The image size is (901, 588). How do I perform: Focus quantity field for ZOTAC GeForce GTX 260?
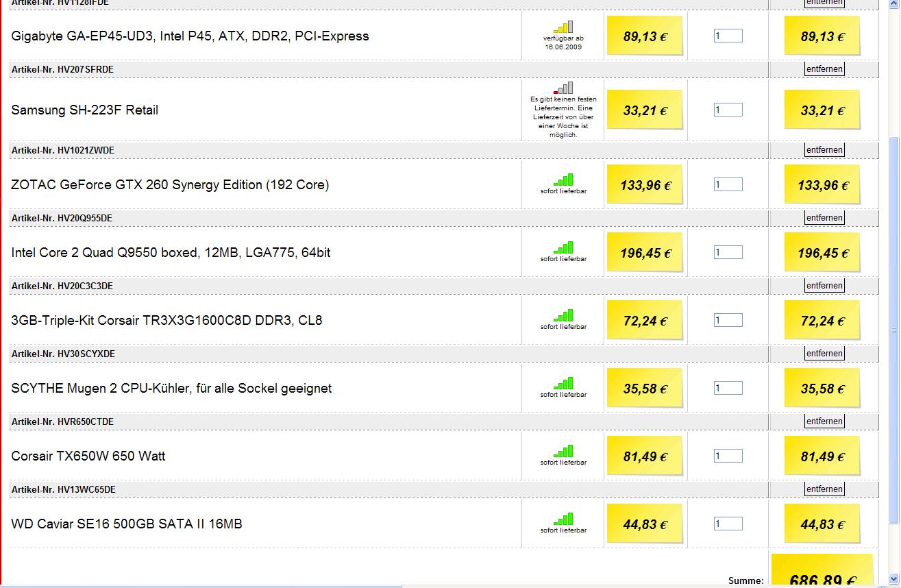[728, 184]
